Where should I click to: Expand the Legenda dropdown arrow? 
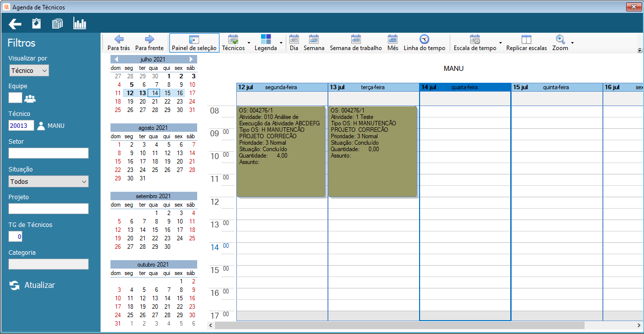(x=281, y=43)
